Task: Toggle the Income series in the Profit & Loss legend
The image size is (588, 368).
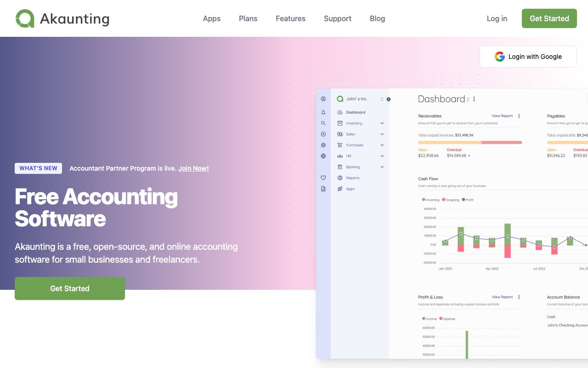Action: pyautogui.click(x=430, y=319)
